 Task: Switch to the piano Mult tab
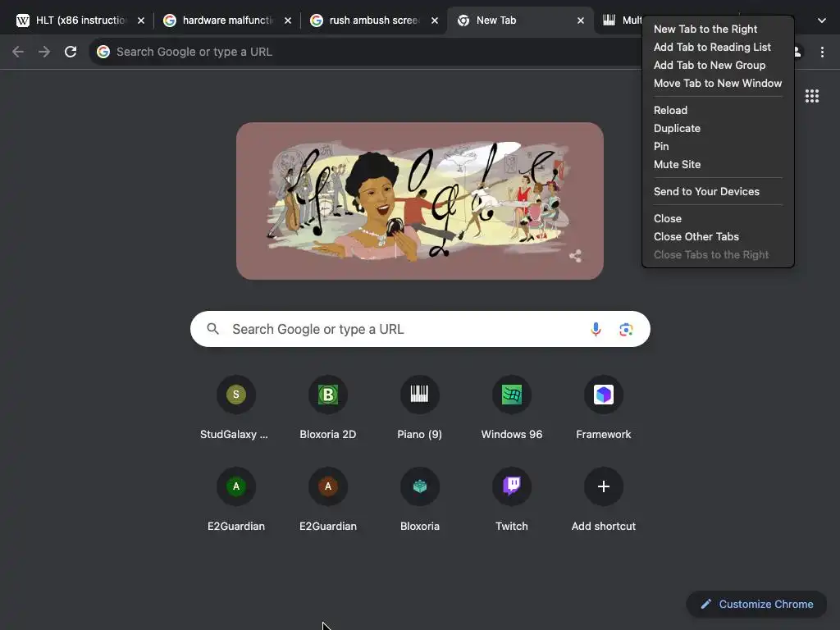(622, 21)
